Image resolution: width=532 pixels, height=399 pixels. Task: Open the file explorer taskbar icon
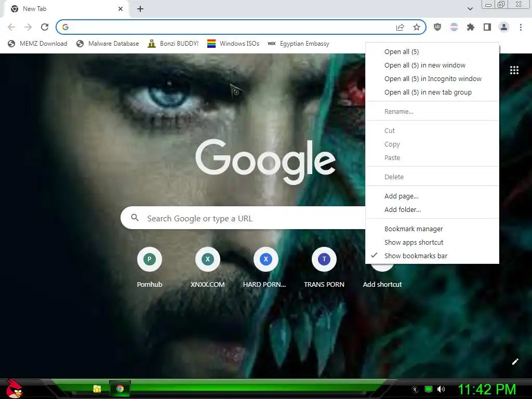[x=97, y=389]
